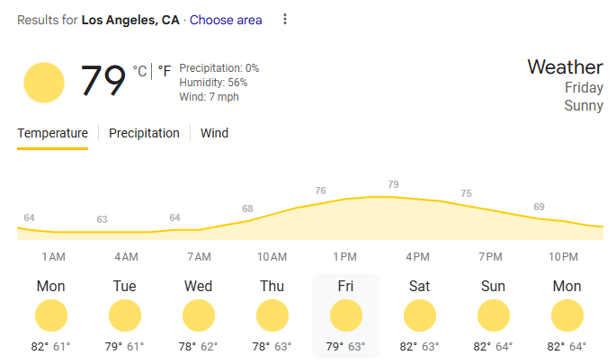
Task: Click the 1 PM time label on graph
Action: coord(345,257)
